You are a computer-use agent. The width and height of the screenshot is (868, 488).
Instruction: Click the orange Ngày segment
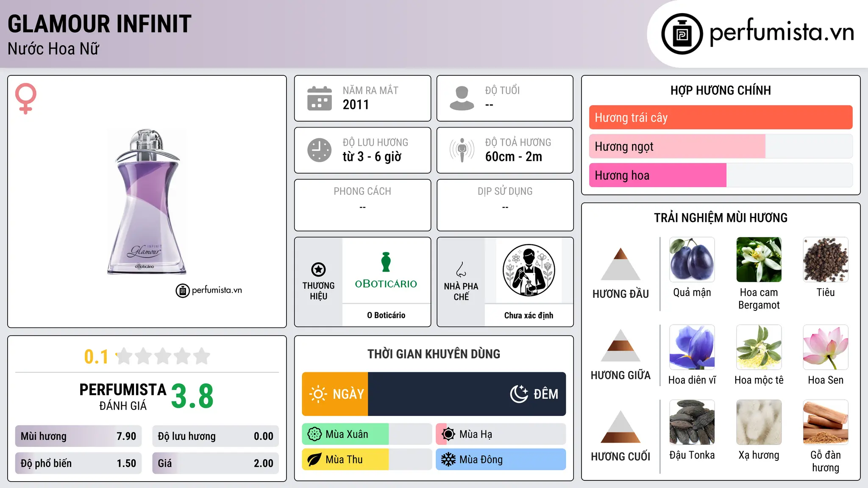[x=335, y=394]
